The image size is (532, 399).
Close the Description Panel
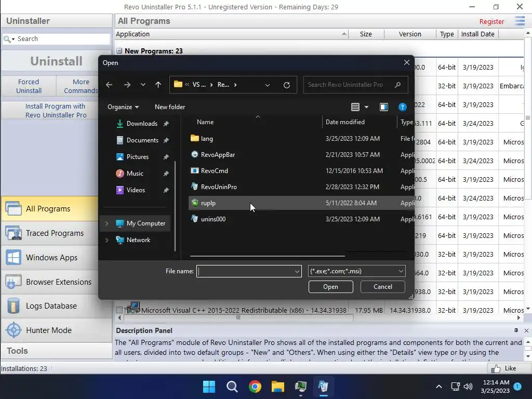pos(526,330)
